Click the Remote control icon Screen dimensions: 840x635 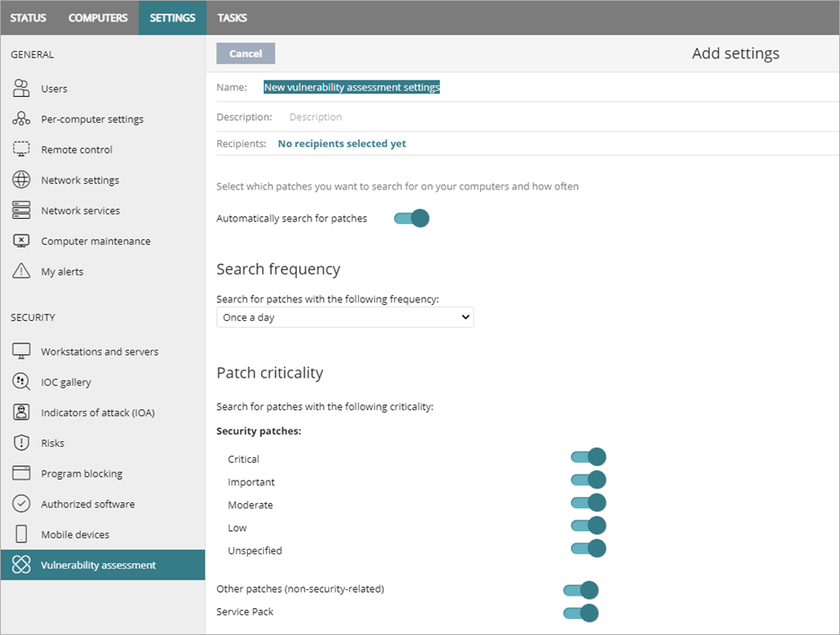coord(20,149)
